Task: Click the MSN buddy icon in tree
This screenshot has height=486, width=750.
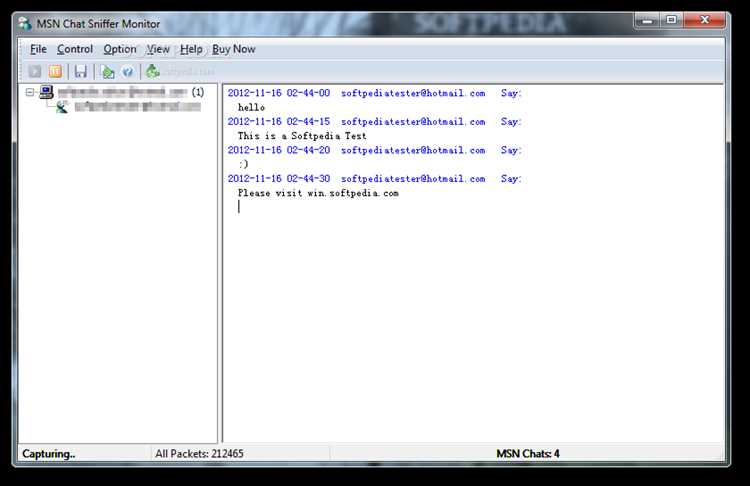Action: [62, 107]
